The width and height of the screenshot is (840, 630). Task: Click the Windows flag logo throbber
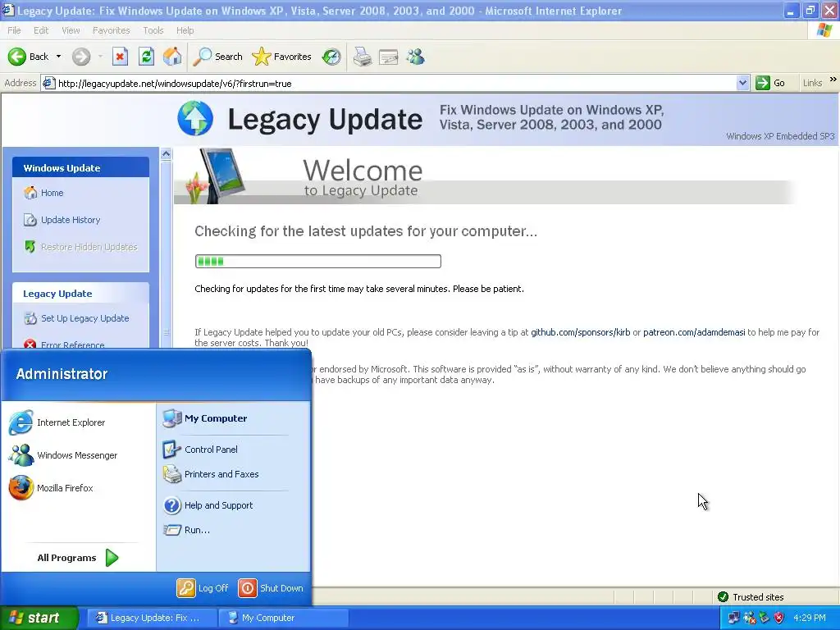pos(824,30)
